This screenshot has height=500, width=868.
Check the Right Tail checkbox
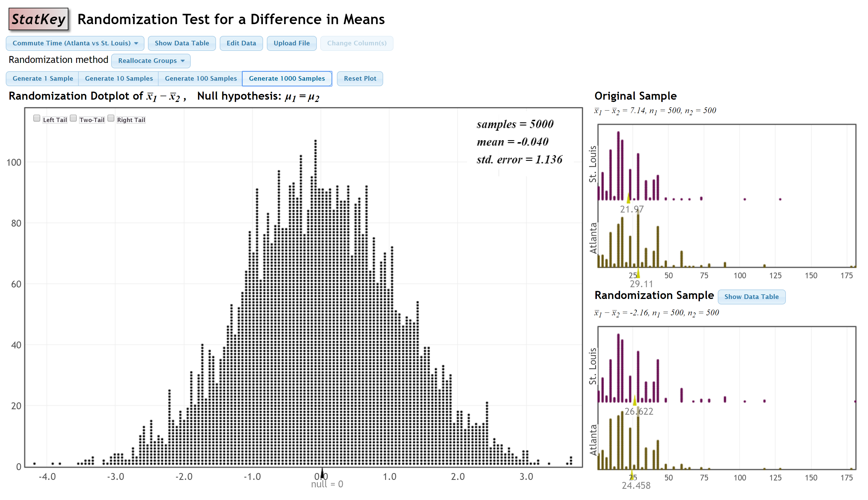pos(111,119)
